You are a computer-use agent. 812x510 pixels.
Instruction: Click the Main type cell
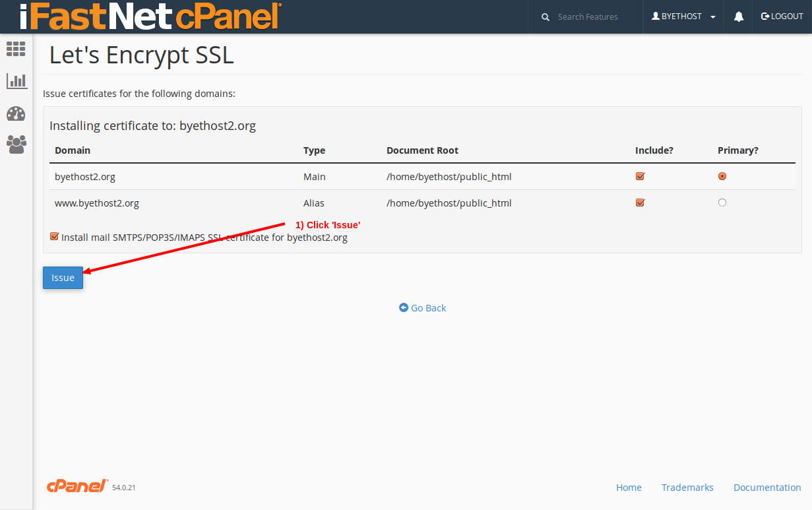point(315,177)
